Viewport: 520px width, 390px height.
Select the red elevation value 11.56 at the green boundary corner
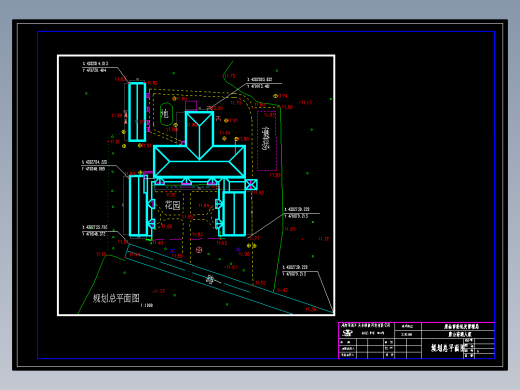point(101,254)
